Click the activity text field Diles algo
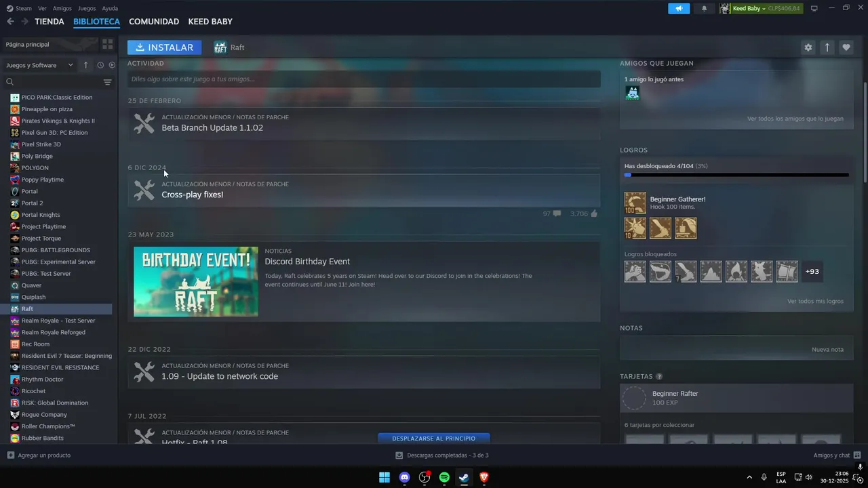 click(x=364, y=79)
